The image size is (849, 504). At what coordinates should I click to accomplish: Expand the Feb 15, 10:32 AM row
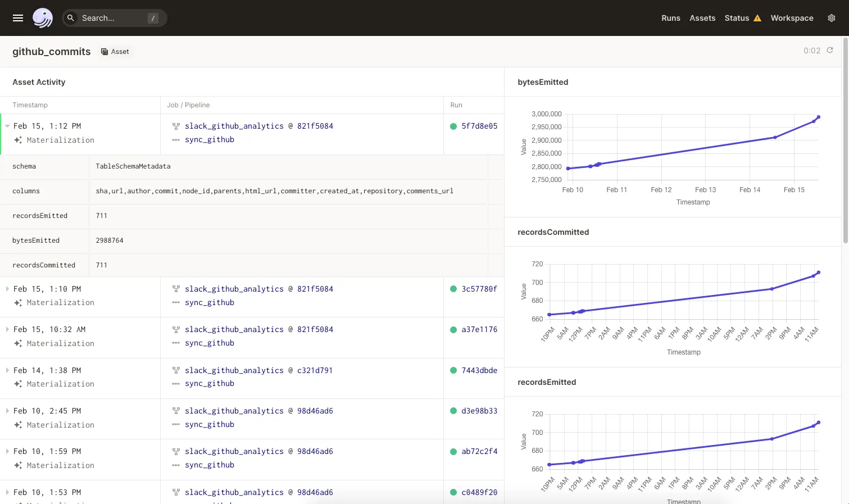click(7, 330)
